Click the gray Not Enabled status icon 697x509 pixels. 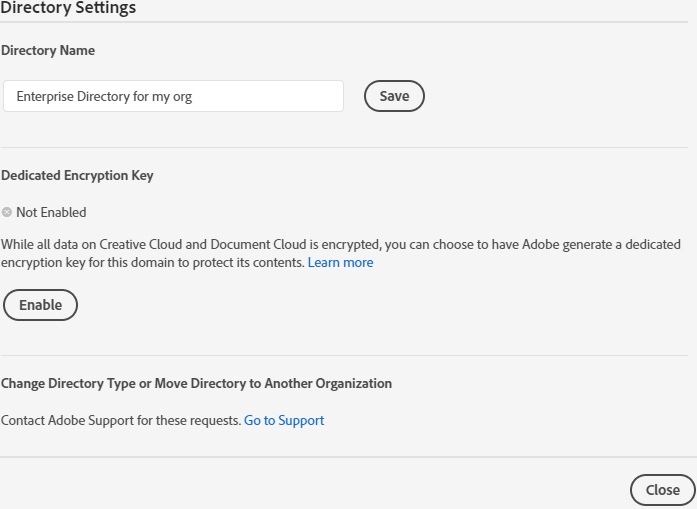[7, 212]
